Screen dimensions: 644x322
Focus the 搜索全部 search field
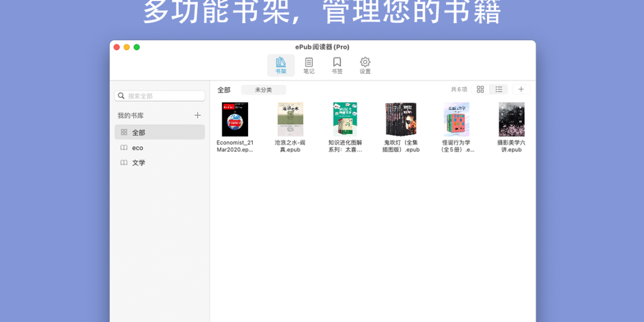pos(164,96)
